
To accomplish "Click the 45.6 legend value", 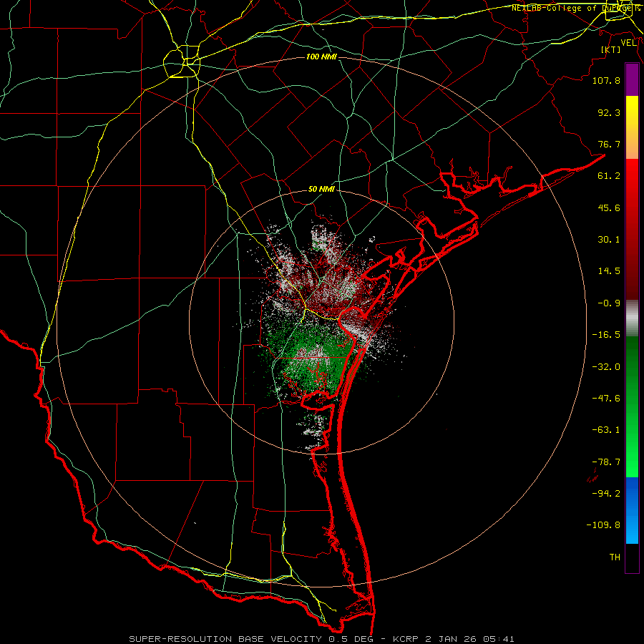I will click(609, 208).
